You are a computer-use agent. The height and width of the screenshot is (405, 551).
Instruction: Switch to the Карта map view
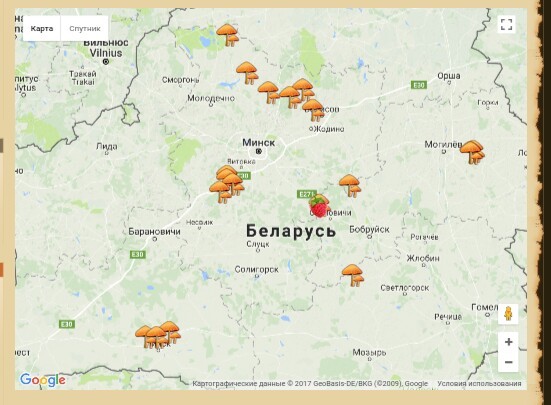pyautogui.click(x=41, y=28)
